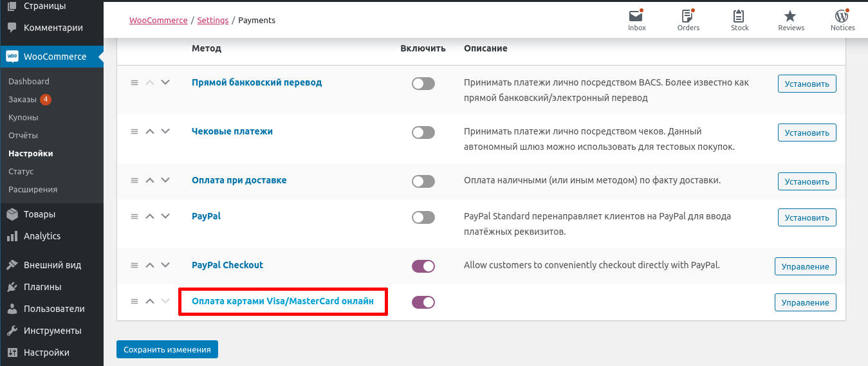Enable the Прямой банковский перевод toggle
The width and height of the screenshot is (868, 366).
(x=423, y=84)
